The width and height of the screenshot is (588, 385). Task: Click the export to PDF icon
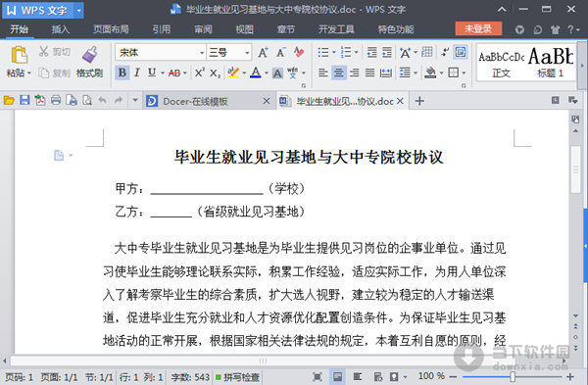pyautogui.click(x=40, y=100)
